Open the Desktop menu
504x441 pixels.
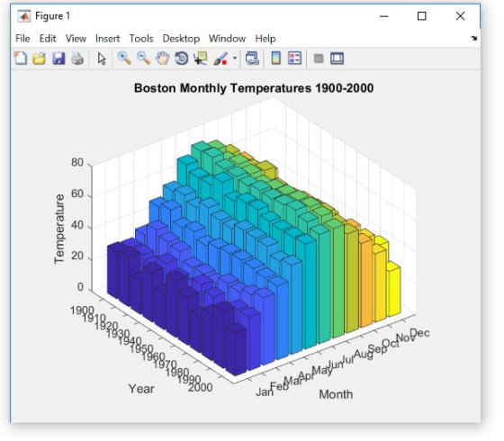pos(181,39)
